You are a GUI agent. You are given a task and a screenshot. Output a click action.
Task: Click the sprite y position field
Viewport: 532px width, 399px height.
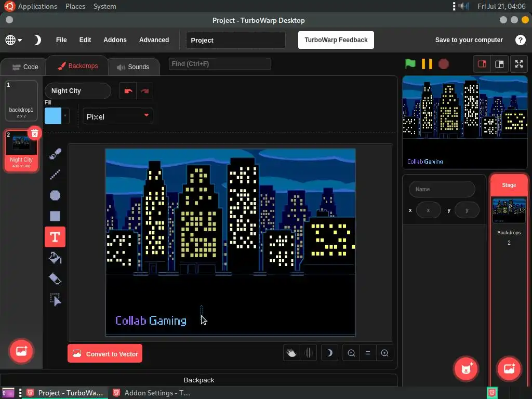click(x=467, y=210)
